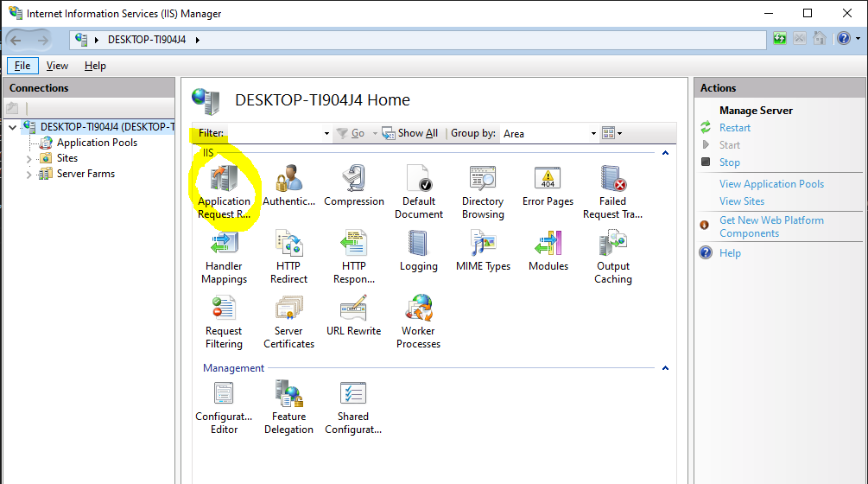The image size is (868, 484).
Task: Collapse the DESKTOP-TI904J4 server node
Action: (12, 127)
